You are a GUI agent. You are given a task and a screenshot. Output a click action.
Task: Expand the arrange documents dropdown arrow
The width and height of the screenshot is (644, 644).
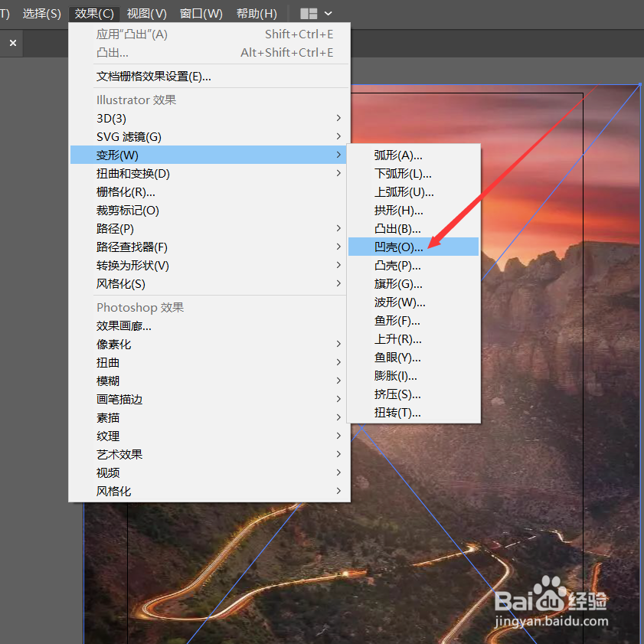[329, 14]
